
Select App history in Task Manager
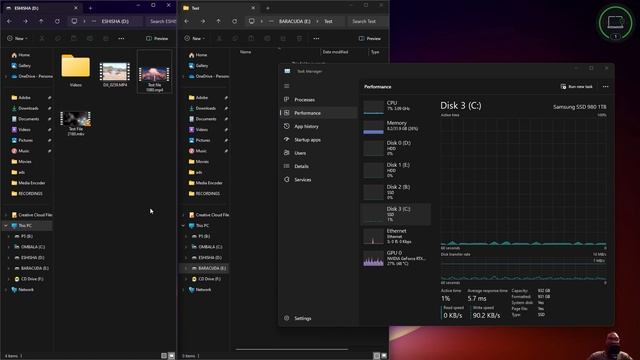tap(318, 127)
